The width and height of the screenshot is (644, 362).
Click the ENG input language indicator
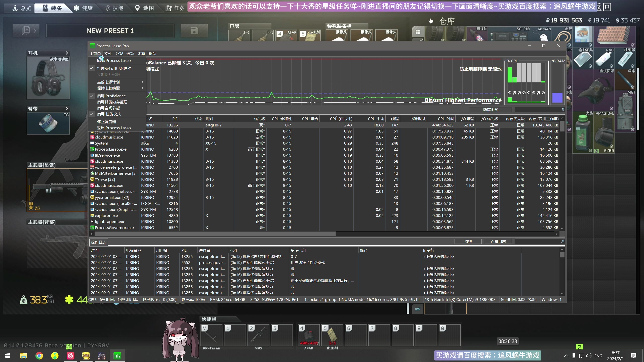point(598,356)
